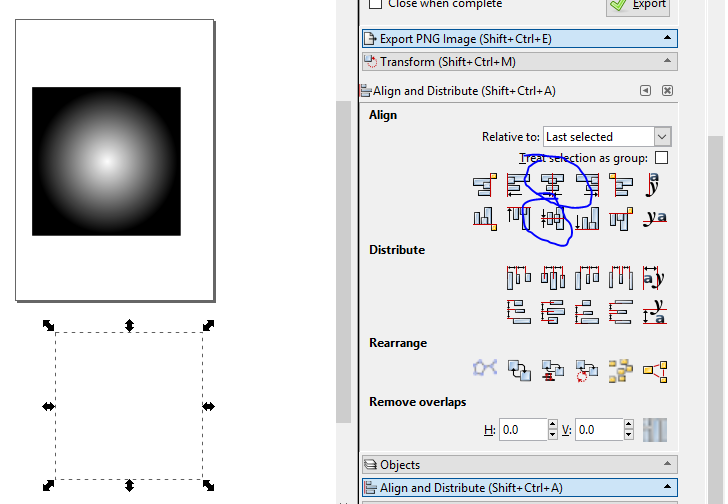
Task: Iconify the Align and Distribute panel
Action: pyautogui.click(x=645, y=90)
